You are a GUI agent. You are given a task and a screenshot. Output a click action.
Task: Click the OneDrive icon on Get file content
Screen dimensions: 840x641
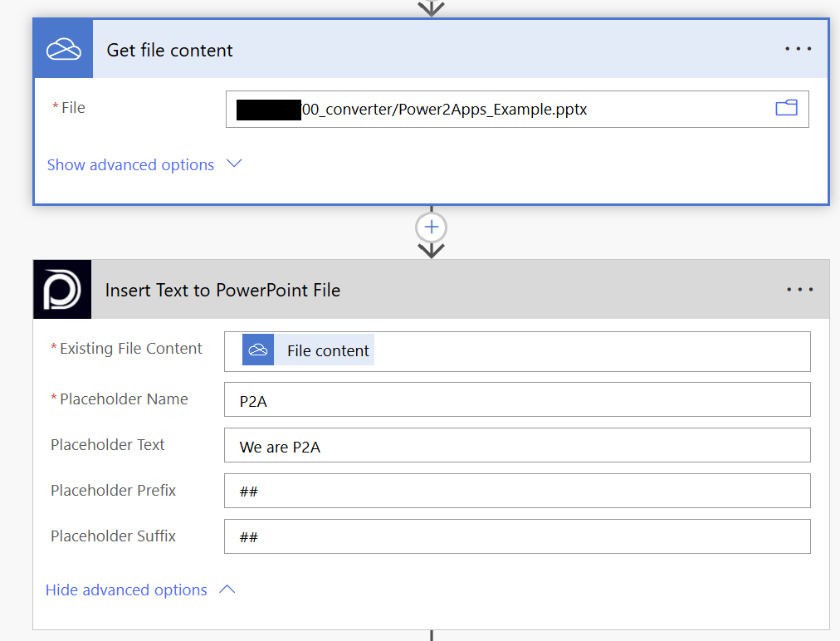tap(63, 50)
